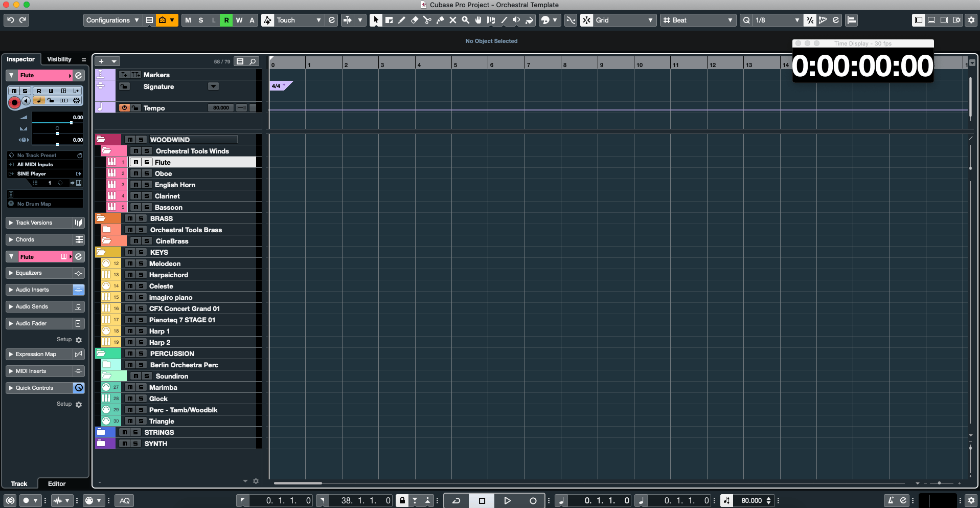Select the Erase tool
Screen dimensions: 980x508
(x=415, y=20)
